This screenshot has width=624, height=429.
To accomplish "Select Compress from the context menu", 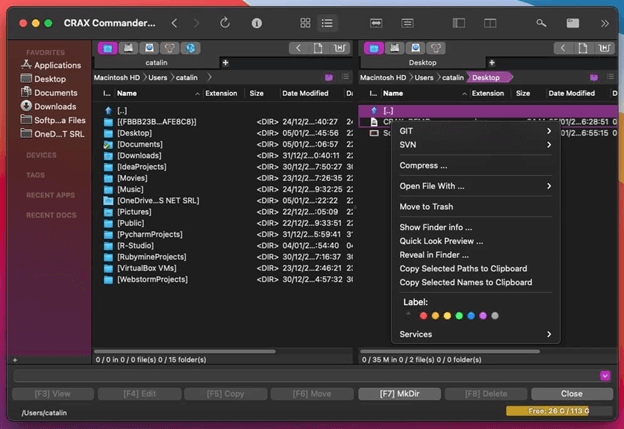I will (423, 166).
